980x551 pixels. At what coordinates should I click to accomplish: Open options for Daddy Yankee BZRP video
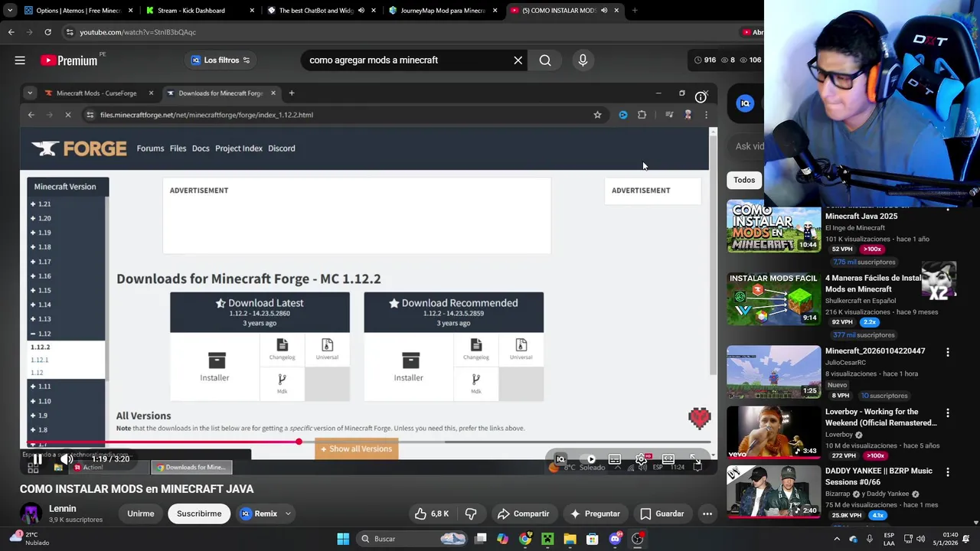tap(948, 472)
